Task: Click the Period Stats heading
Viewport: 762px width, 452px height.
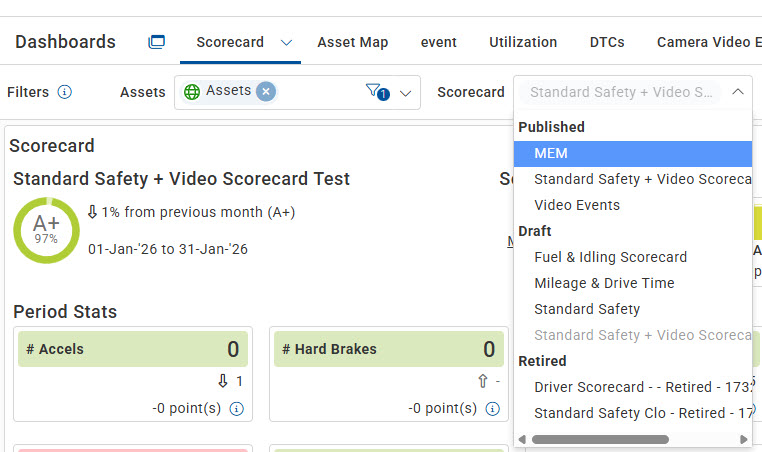Action: coord(65,312)
